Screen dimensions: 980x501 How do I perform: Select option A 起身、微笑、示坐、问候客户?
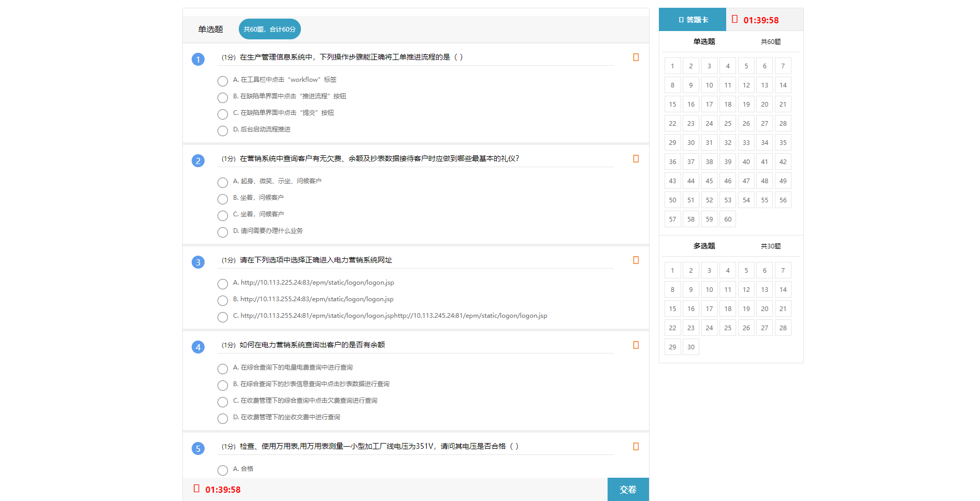coord(223,182)
